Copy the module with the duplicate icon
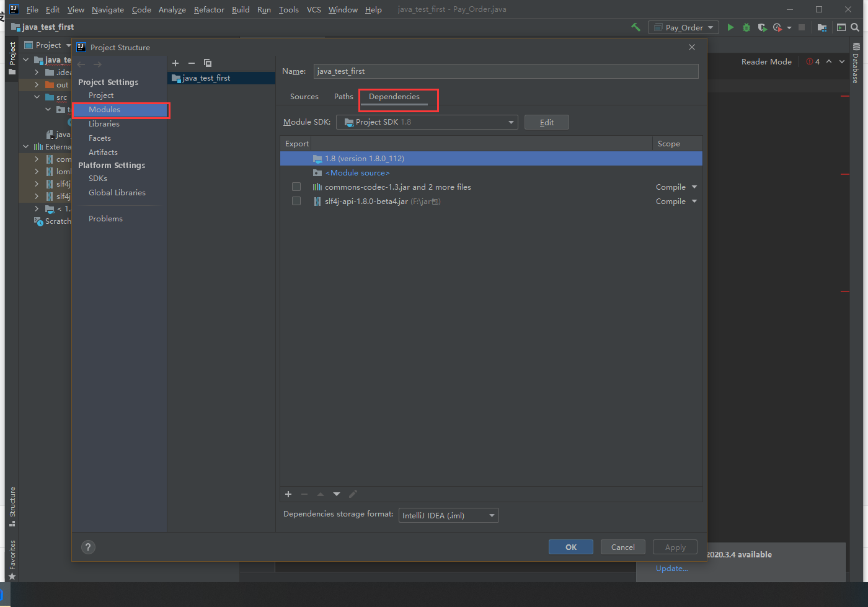This screenshot has height=607, width=868. (208, 63)
